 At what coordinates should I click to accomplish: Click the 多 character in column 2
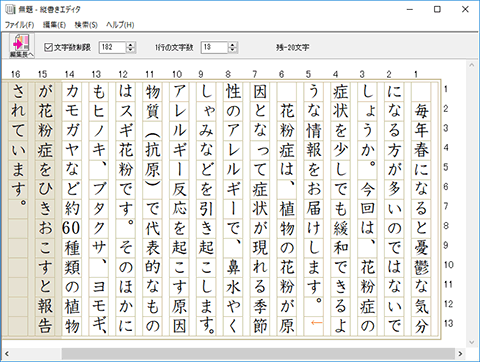394,189
